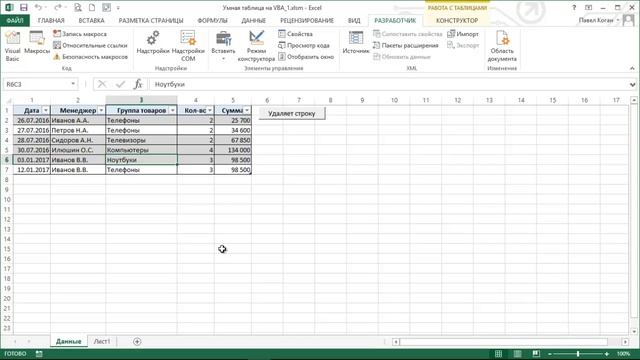Open the ДАННЫЕ tab
The width and height of the screenshot is (640, 360).
(x=253, y=20)
